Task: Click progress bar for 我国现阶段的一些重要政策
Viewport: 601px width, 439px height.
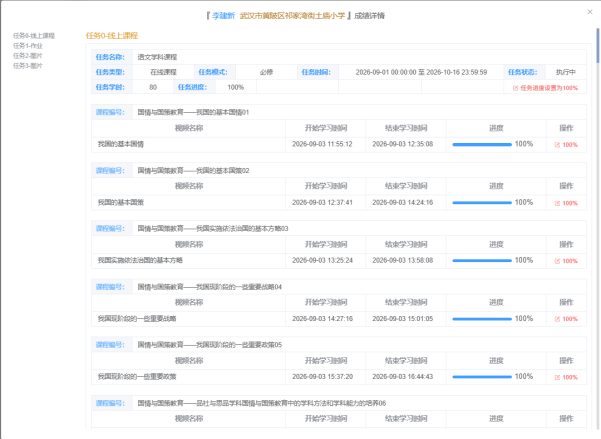Action: 482,377
